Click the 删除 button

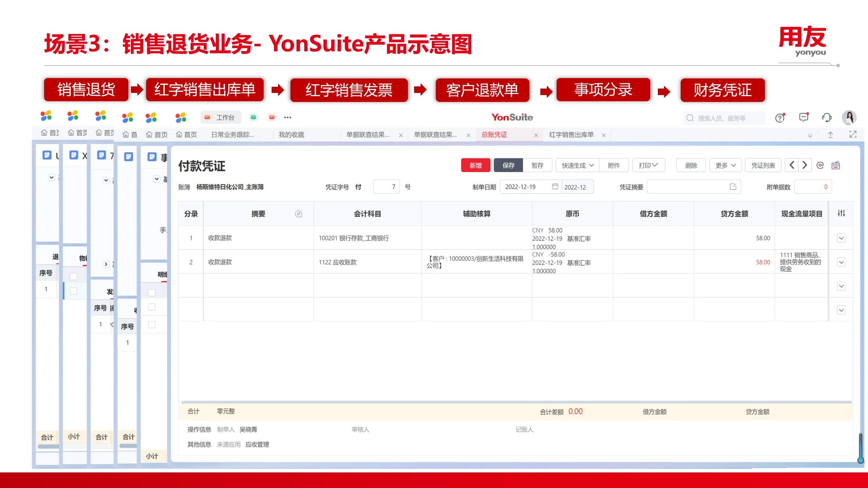[x=691, y=165]
